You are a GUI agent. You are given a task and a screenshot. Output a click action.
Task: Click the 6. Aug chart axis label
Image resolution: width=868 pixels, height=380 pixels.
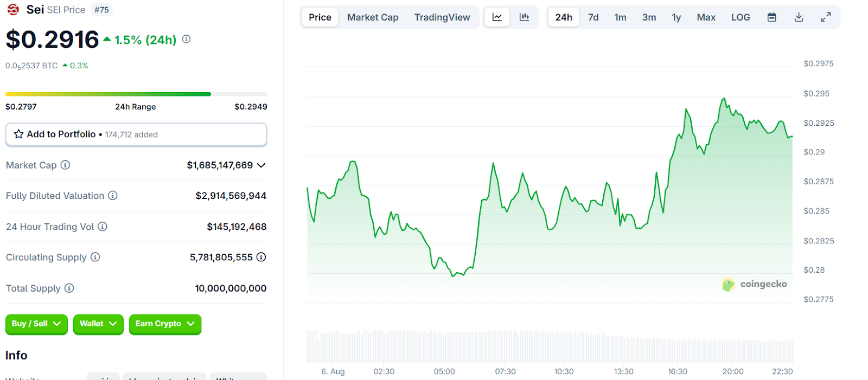pyautogui.click(x=333, y=371)
